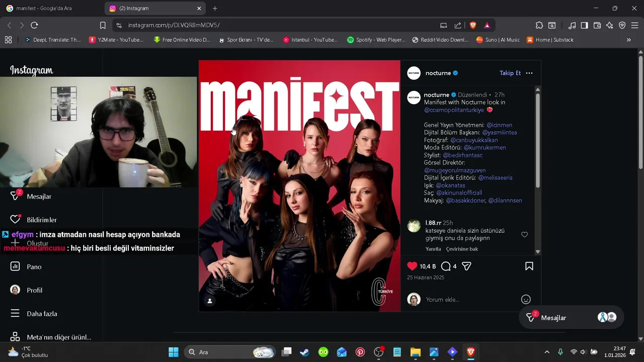The width and height of the screenshot is (644, 362).
Task: Open the DeepL Translate bookmark
Action: click(52, 40)
